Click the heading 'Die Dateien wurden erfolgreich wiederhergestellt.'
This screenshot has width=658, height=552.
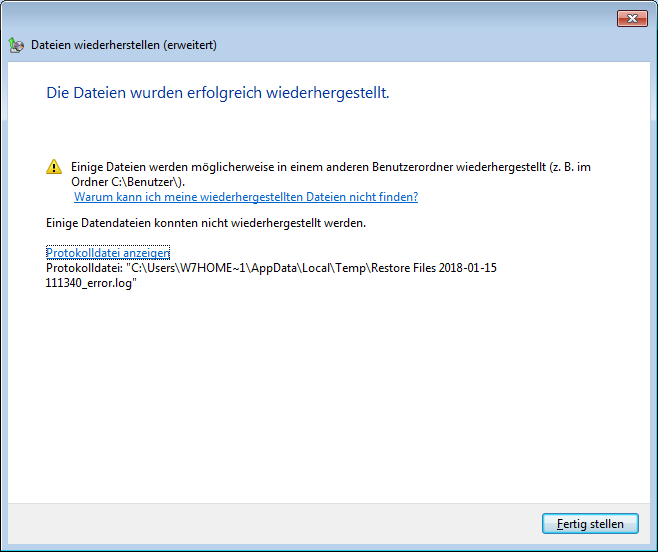tap(218, 93)
